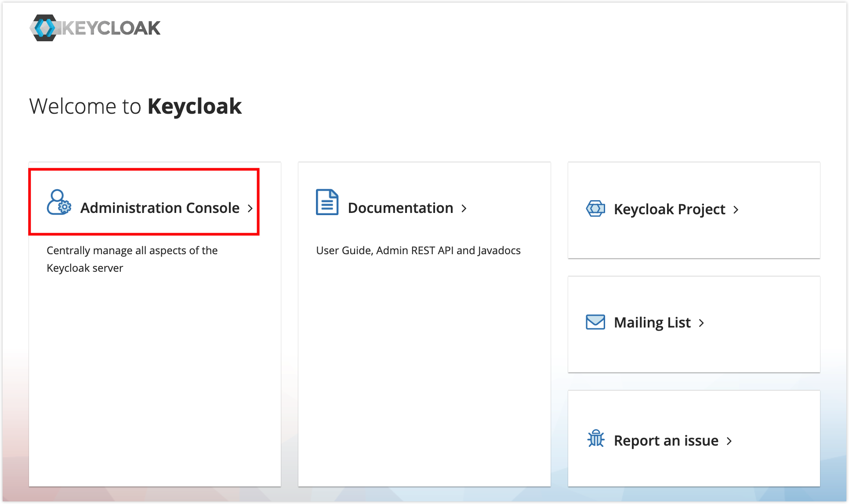
Task: Click 'User Guide, Admin REST API and Javadocs' text
Action: tap(418, 250)
